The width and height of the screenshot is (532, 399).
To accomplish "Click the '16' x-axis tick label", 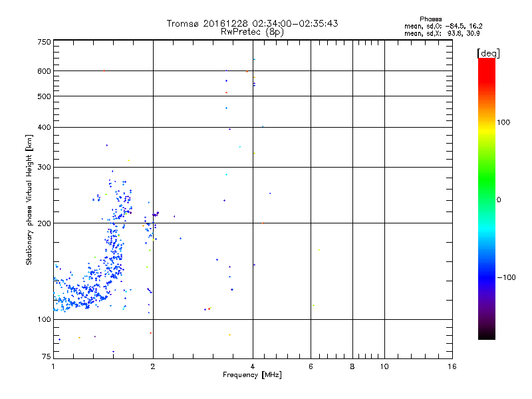I will pyautogui.click(x=452, y=366).
